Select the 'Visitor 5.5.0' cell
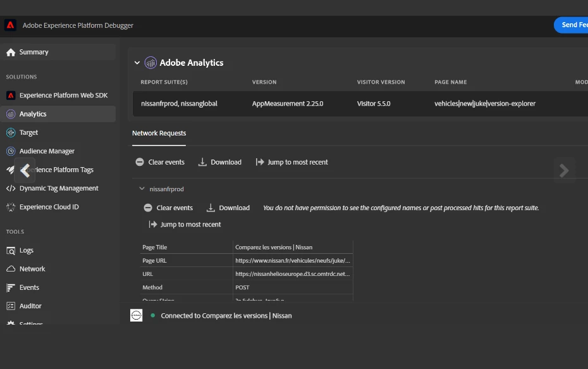Screen dimensions: 588x369 pyautogui.click(x=374, y=104)
